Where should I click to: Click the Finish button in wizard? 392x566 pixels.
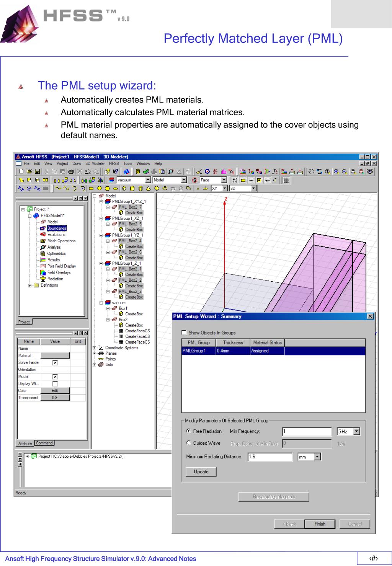tap(320, 524)
